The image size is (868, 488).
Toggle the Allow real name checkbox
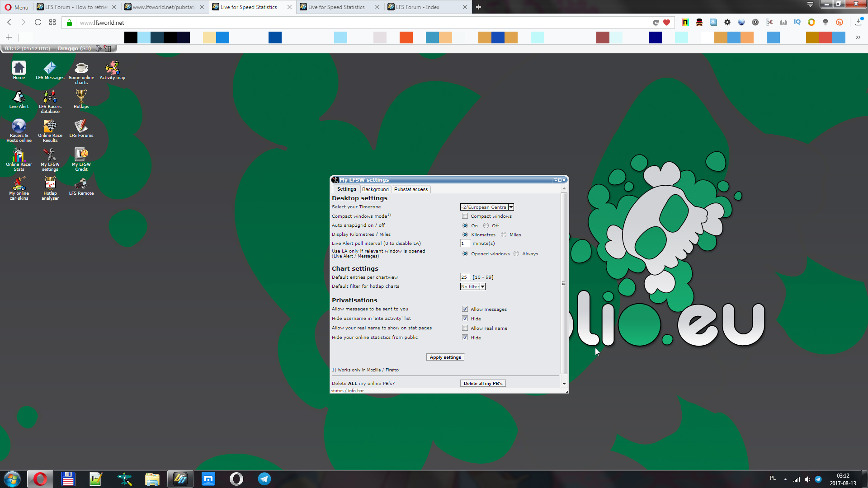click(x=465, y=328)
